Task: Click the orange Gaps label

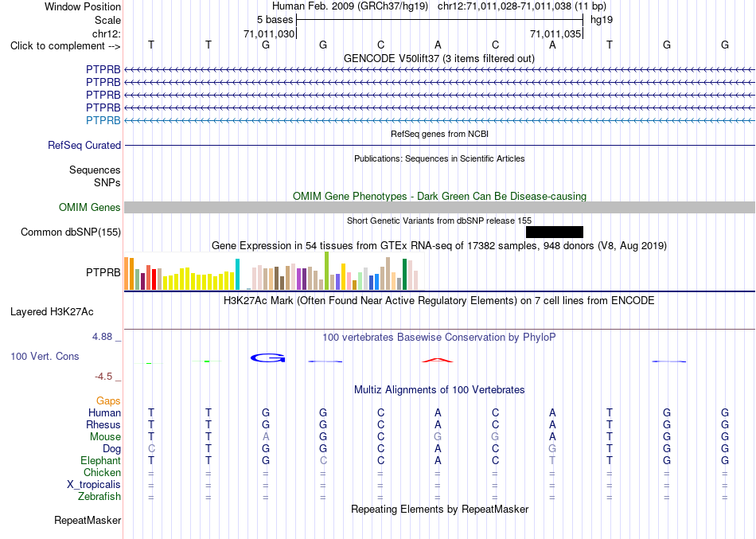Action: click(x=108, y=401)
